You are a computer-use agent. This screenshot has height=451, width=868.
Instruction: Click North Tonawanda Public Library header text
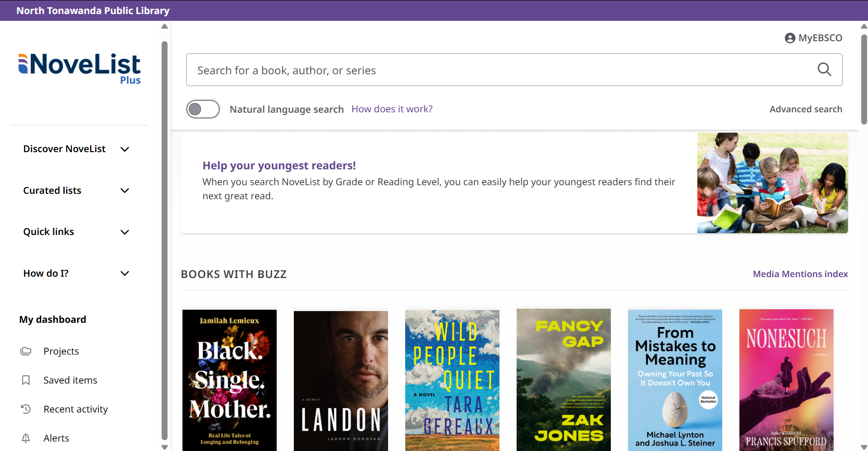point(93,10)
